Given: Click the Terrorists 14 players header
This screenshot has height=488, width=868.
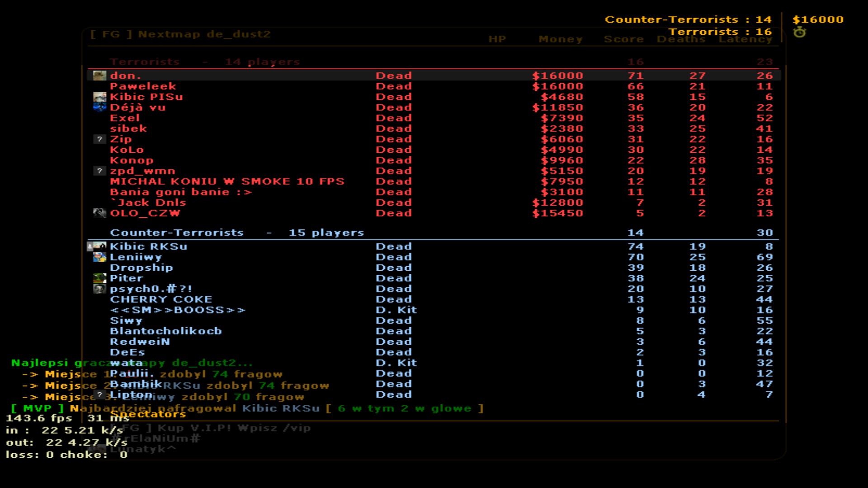Looking at the screenshot, I should (x=204, y=62).
